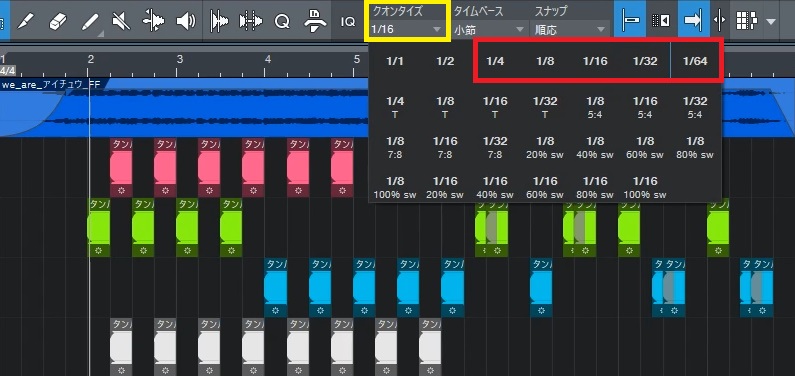Select the Split (knife) tool

pyautogui.click(x=25, y=20)
